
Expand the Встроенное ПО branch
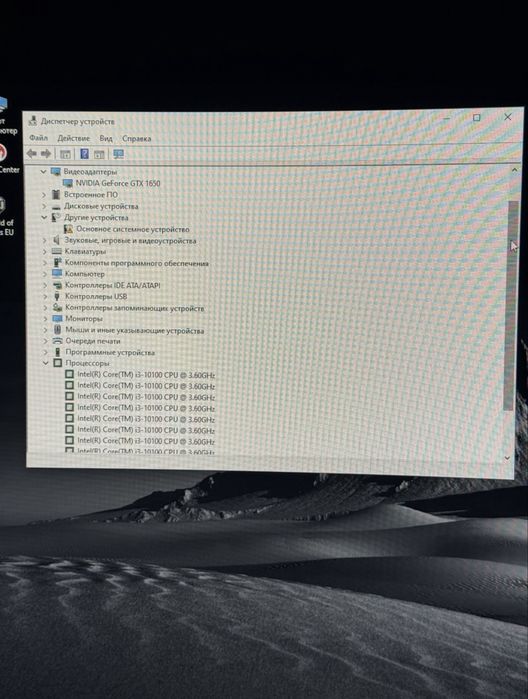coord(44,195)
